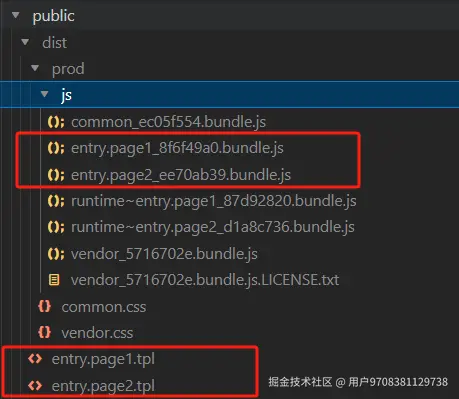Collapse the js folder arrow
Viewport: 459px width, 399px height.
coord(45,94)
